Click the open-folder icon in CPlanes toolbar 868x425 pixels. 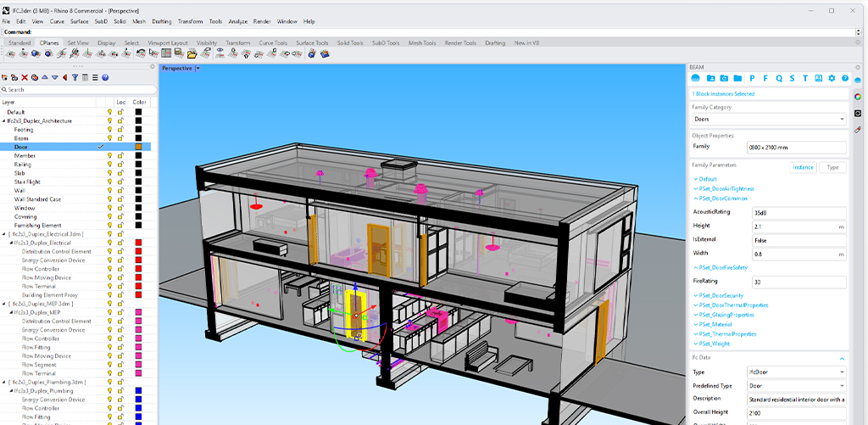tap(192, 53)
